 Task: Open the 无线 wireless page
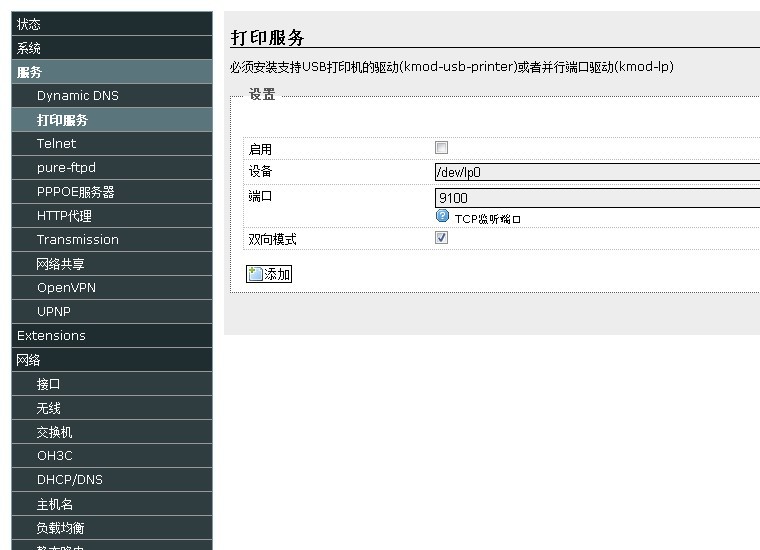click(112, 408)
